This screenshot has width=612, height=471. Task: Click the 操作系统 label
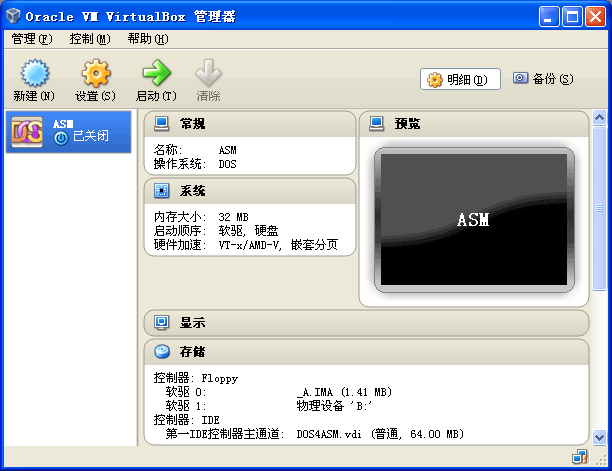pyautogui.click(x=180, y=164)
